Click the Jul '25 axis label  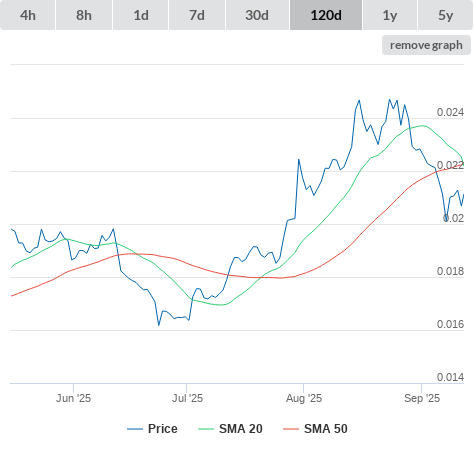[187, 398]
